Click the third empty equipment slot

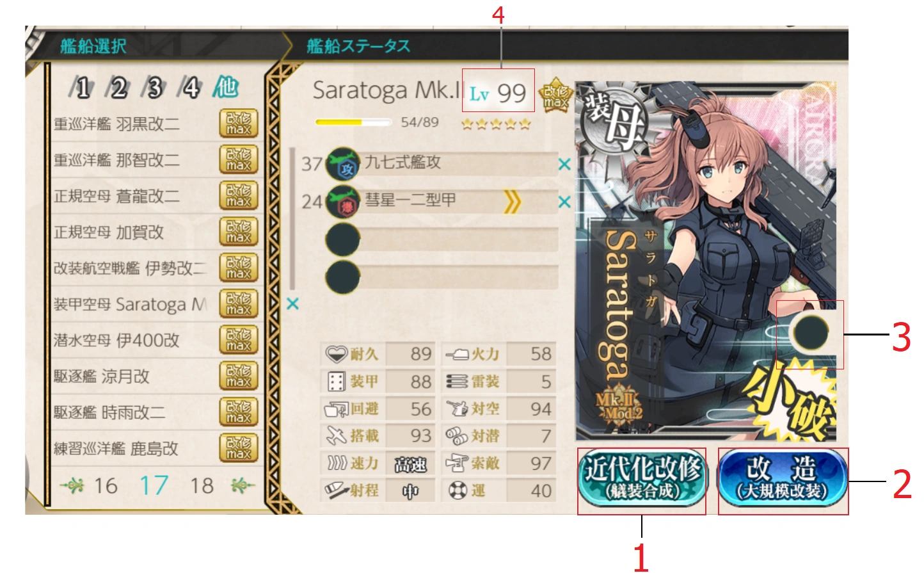(442, 240)
